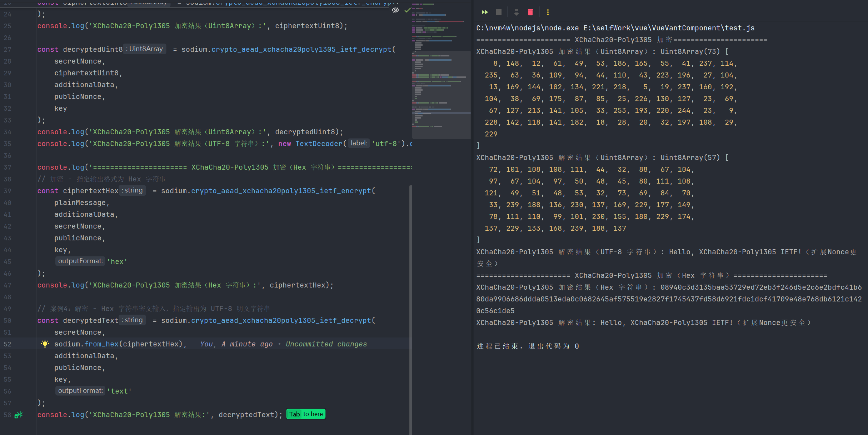Click the 'Uncommitted changes' blame annotation

coord(326,344)
